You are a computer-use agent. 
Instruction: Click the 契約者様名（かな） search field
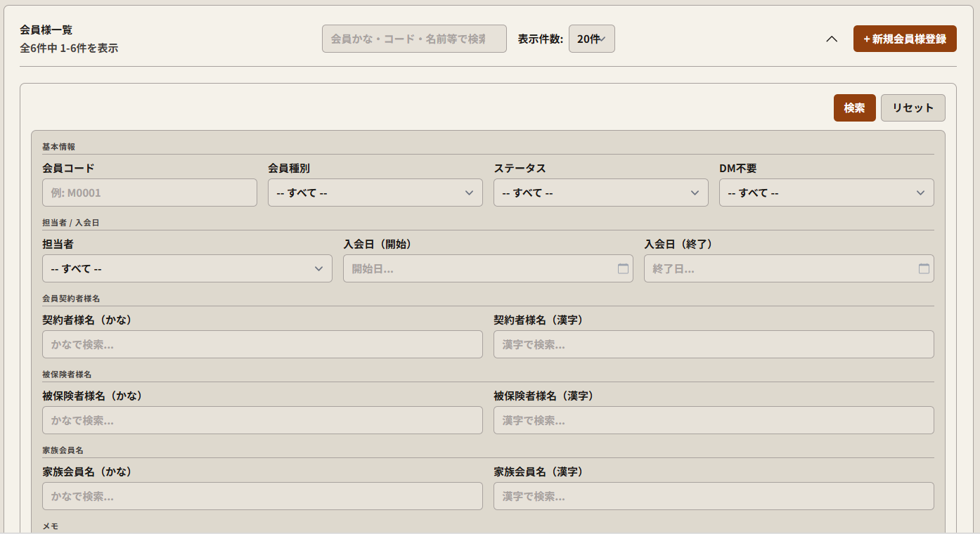pyautogui.click(x=262, y=344)
